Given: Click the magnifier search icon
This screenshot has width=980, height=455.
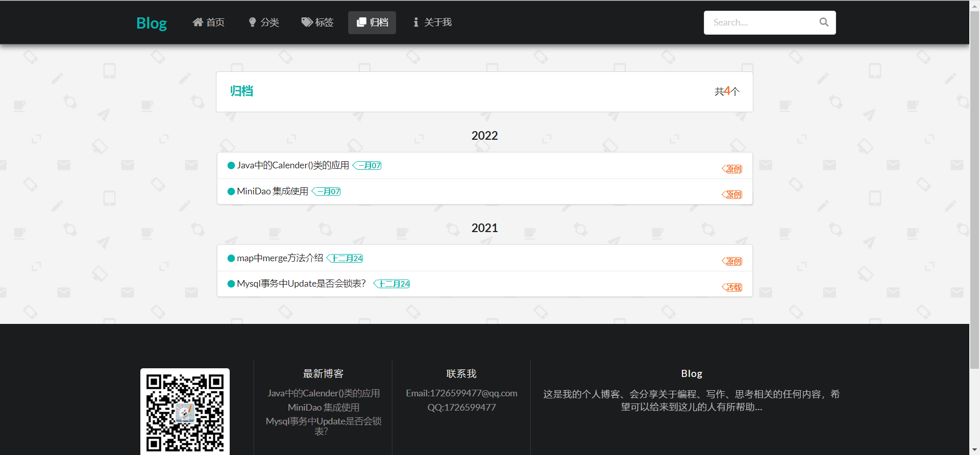Looking at the screenshot, I should coord(824,22).
